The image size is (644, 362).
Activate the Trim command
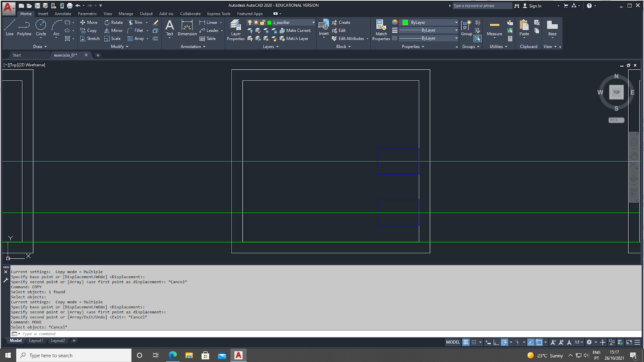[x=135, y=23]
